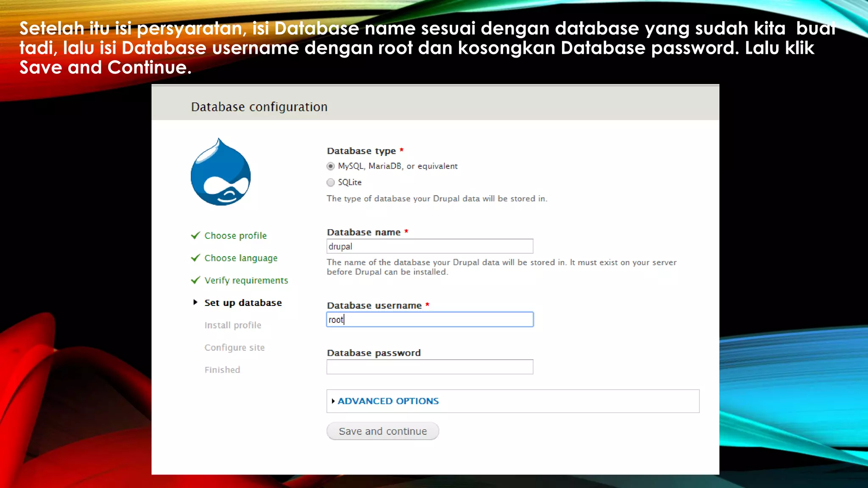Click the Drupal drop logo
The height and width of the screenshot is (488, 868).
(220, 172)
